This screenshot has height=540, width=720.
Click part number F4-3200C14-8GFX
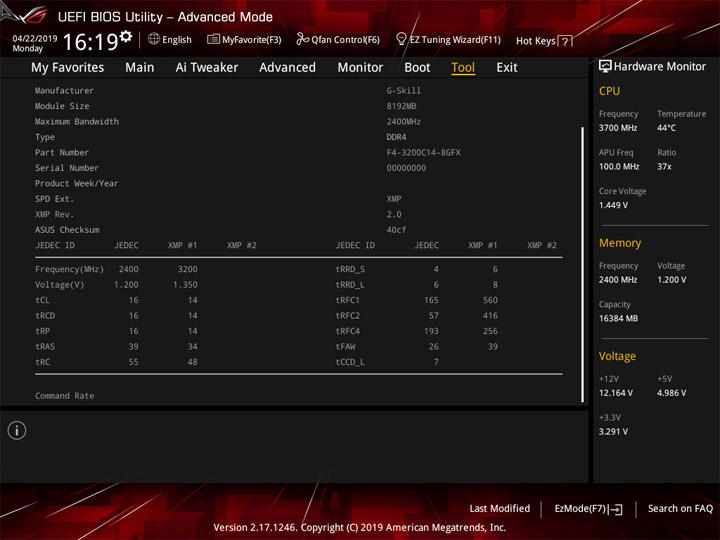click(423, 152)
